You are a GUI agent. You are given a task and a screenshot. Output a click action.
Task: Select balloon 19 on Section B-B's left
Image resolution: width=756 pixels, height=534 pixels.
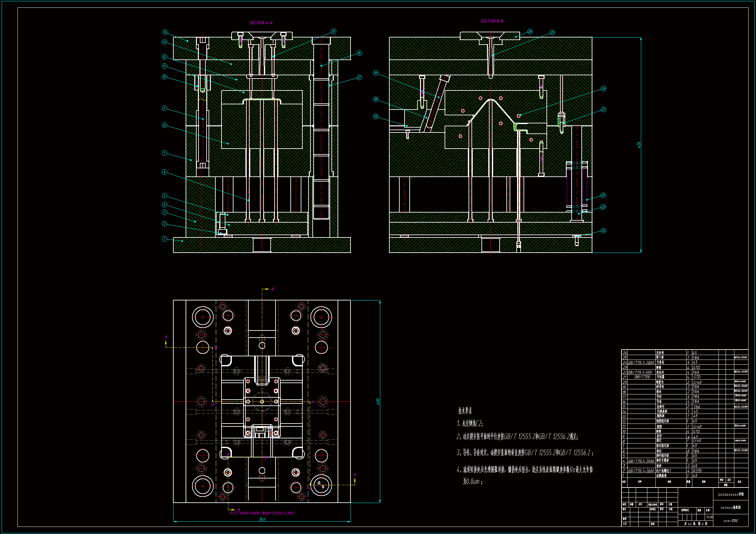tap(375, 73)
